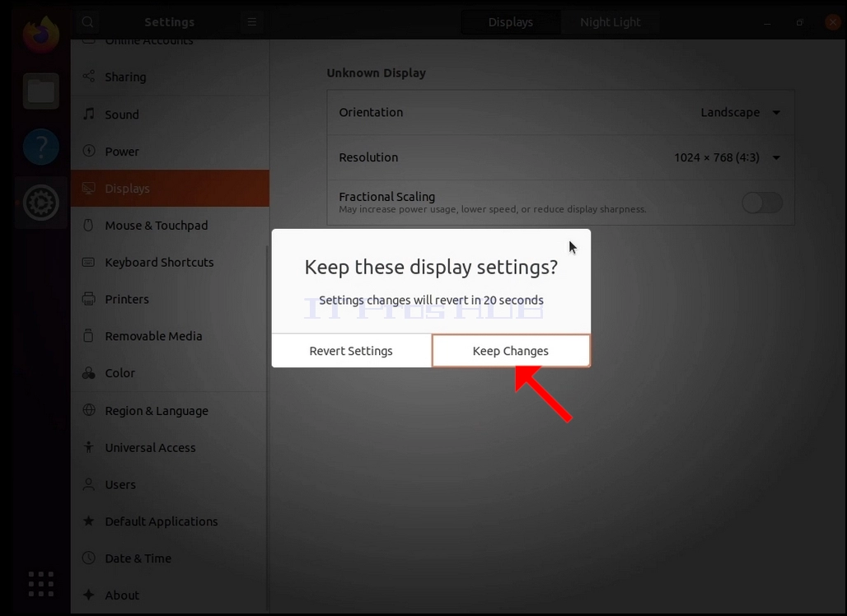Select Mouse & Touchpad in the sidebar
Image resolution: width=847 pixels, height=616 pixels.
point(170,225)
